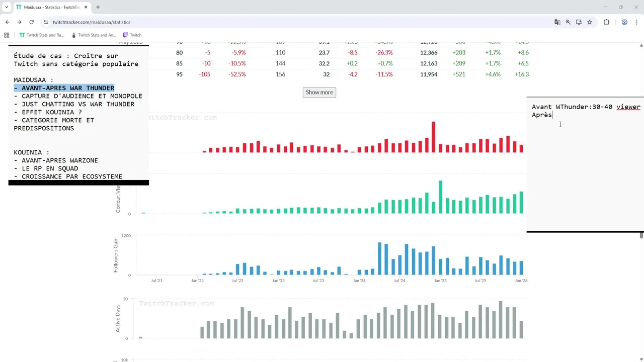Click the -26.3% table cell
The width and height of the screenshot is (644, 362).
384,52
